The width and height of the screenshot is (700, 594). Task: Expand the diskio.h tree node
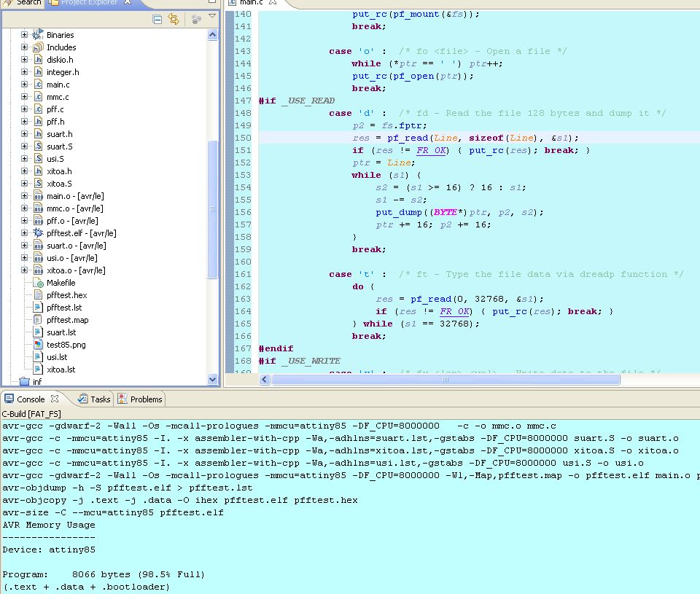point(25,59)
